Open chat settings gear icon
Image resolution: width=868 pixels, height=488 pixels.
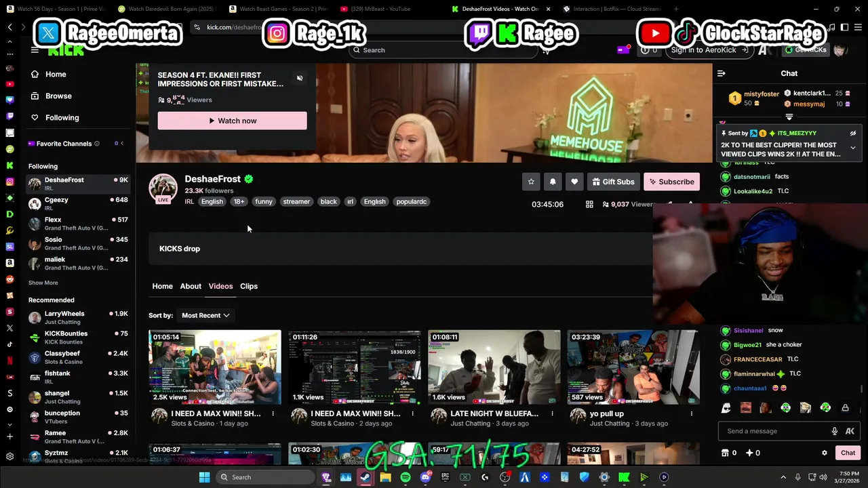pos(825,453)
